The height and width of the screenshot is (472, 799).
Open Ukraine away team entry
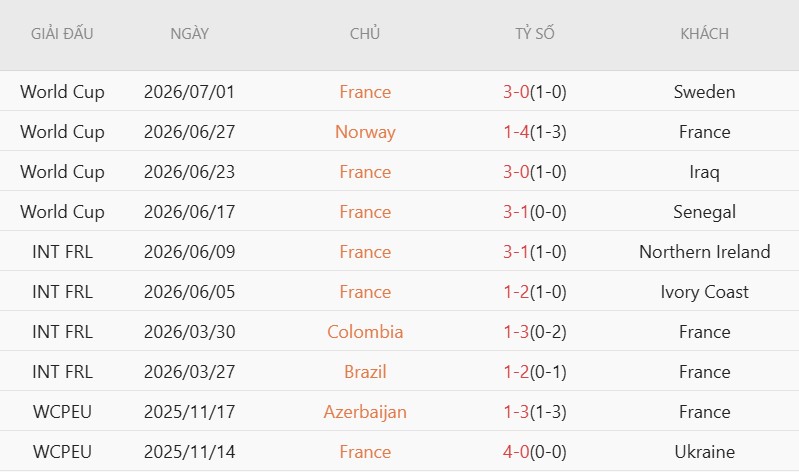coord(704,452)
